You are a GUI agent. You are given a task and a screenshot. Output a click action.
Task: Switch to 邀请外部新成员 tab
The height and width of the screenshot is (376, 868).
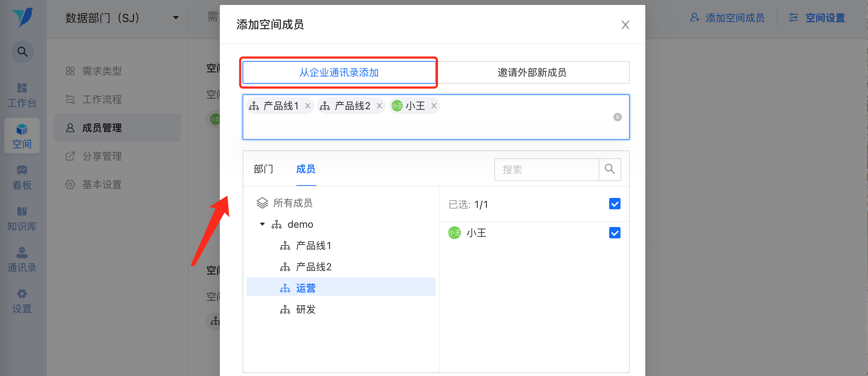[x=532, y=72]
